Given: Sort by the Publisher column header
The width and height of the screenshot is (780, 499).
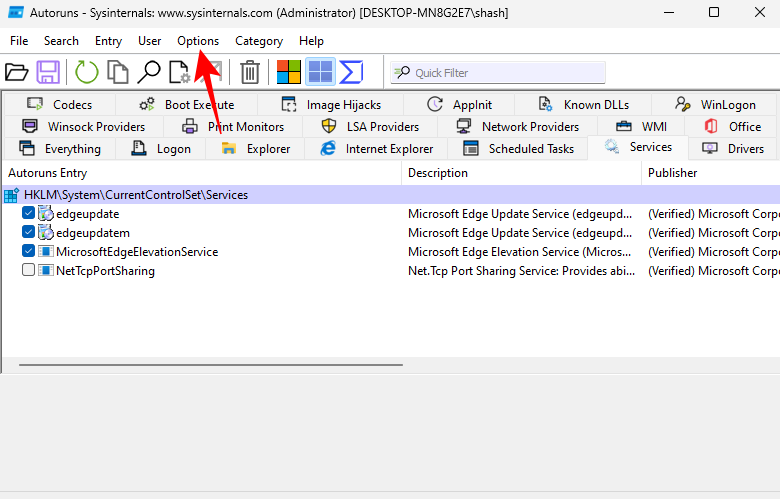Looking at the screenshot, I should (x=673, y=173).
